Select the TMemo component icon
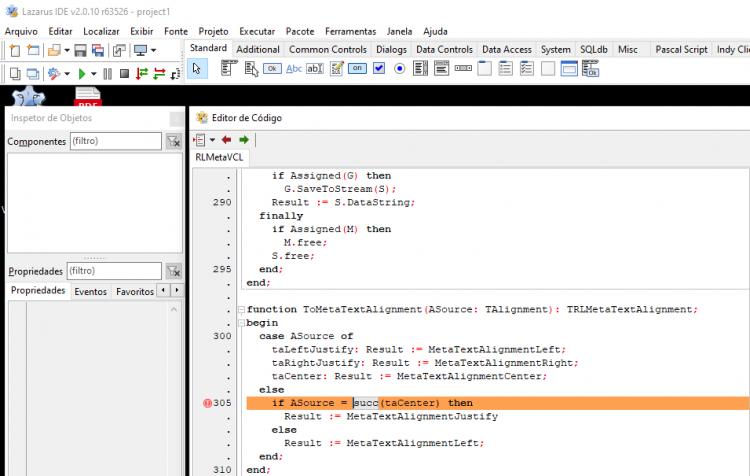The width and height of the screenshot is (750, 476). (337, 69)
